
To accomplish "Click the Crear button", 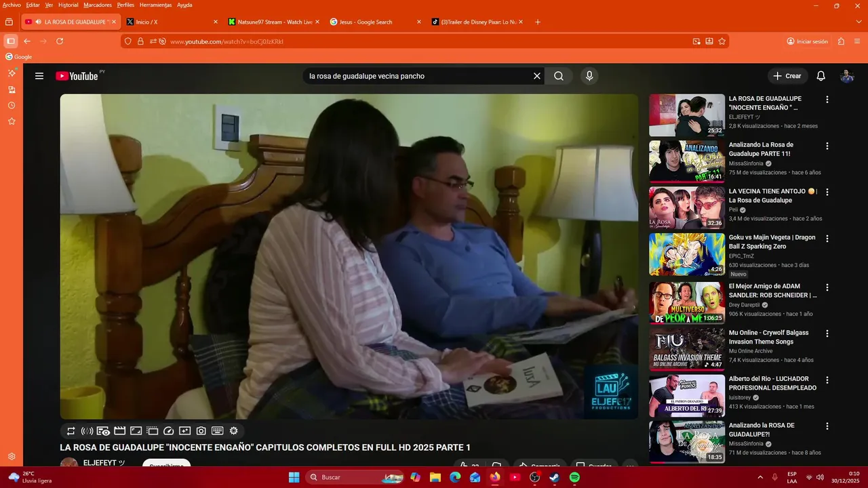I will 787,76.
